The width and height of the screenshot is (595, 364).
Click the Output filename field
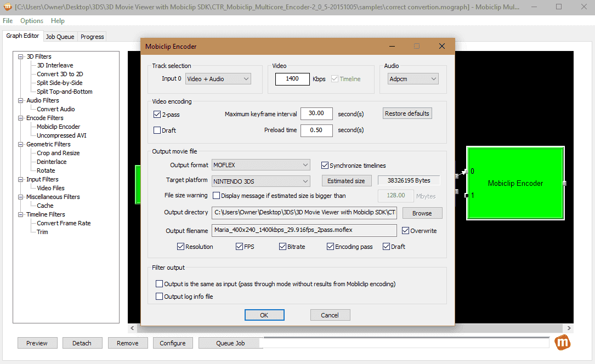(x=304, y=230)
